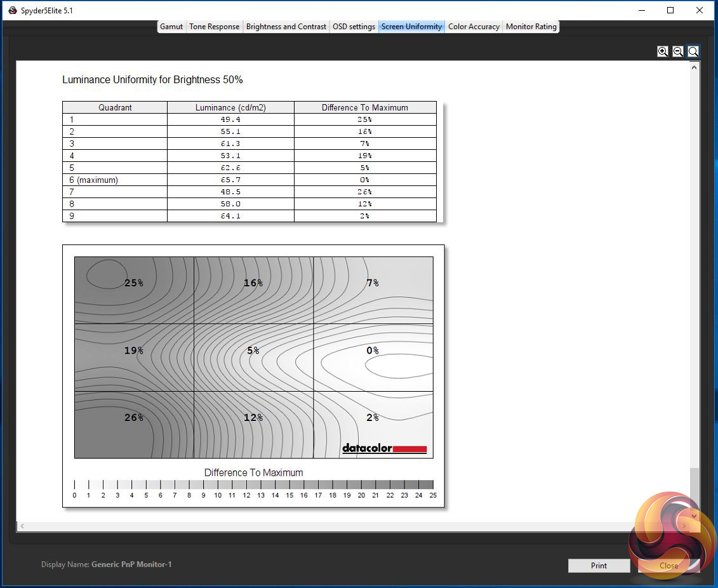Click luminance value 58.0
This screenshot has height=588, width=718.
[x=230, y=204]
